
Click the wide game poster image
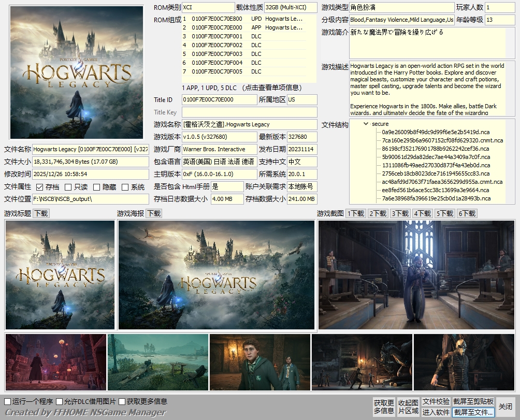216,275
